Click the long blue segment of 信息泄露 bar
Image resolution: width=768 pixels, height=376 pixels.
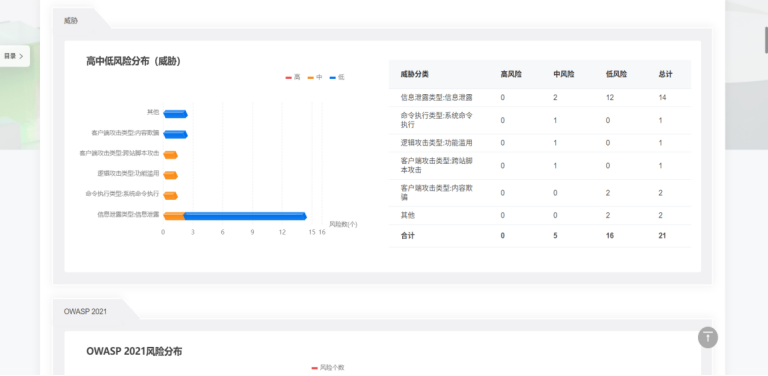click(245, 216)
